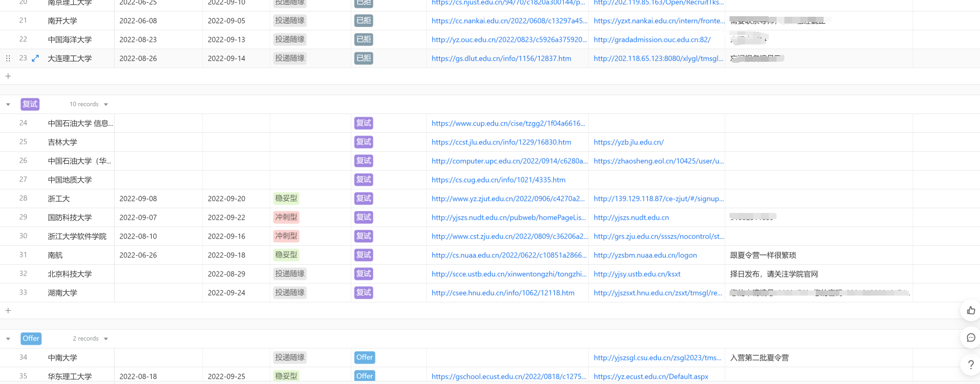
Task: Select the 择日发布，请关注学院官网 note
Action: (774, 274)
